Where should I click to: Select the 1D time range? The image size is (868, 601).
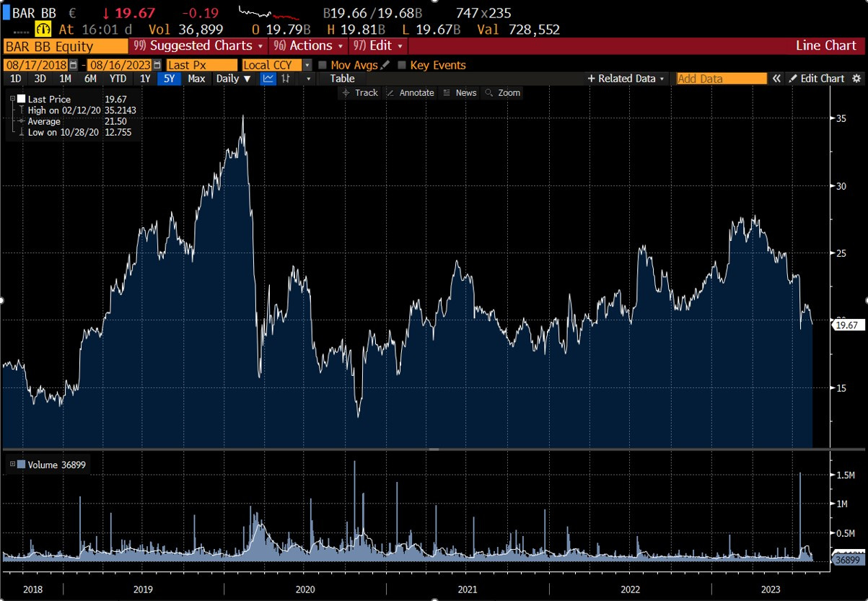(15, 79)
